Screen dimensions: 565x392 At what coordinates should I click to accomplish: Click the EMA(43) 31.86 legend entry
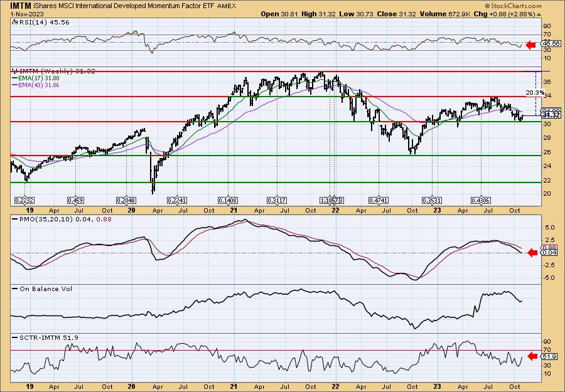pyautogui.click(x=36, y=85)
